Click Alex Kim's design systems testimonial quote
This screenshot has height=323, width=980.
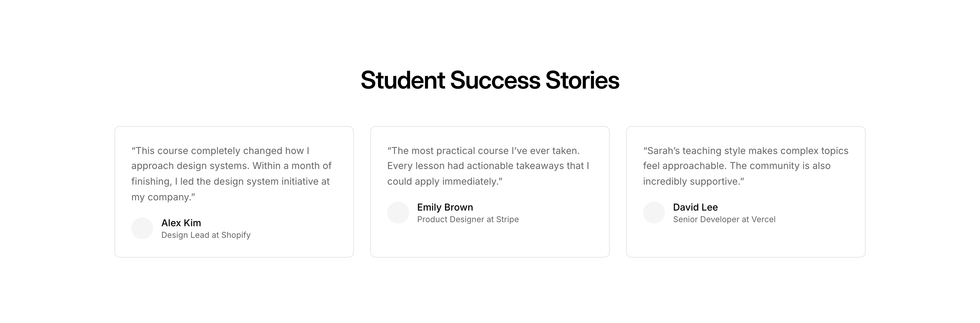coord(231,174)
